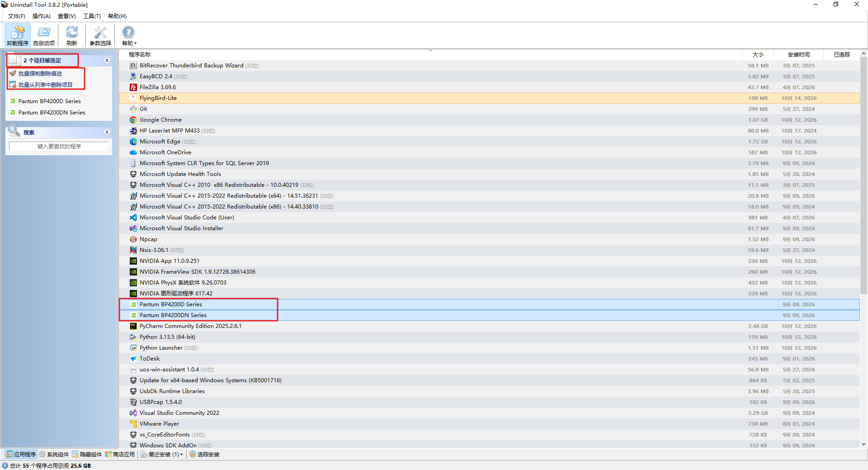Sort list by 已追踪 column header
Screen dimensions: 868x470
click(841, 55)
